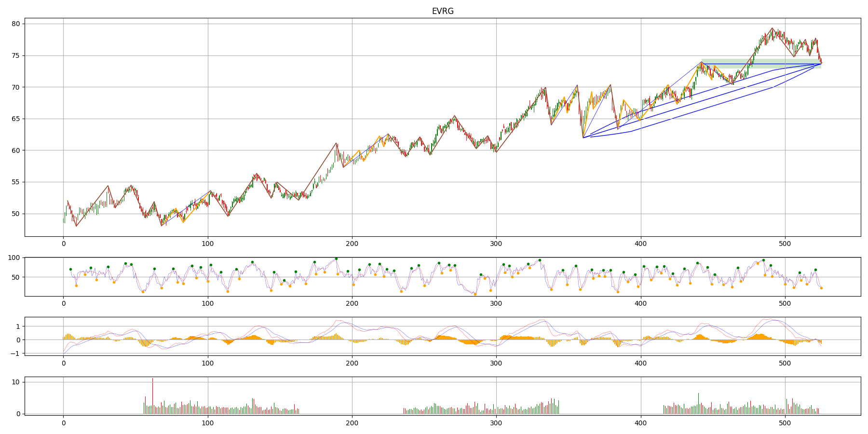Click the EVRG chart title
The width and height of the screenshot is (868, 434).
click(442, 11)
